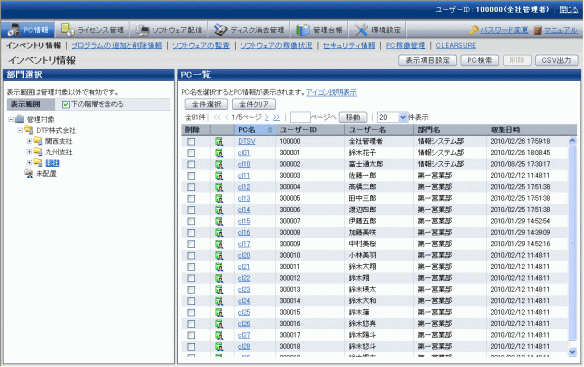Go to last page double arrow
584x367 pixels.
[276, 118]
